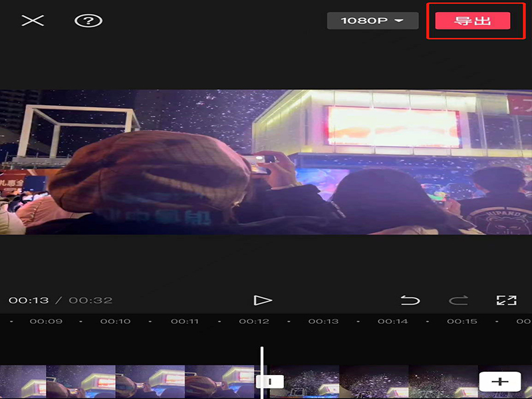Open help via the question mark icon
Image resolution: width=532 pixels, height=399 pixels.
click(88, 21)
